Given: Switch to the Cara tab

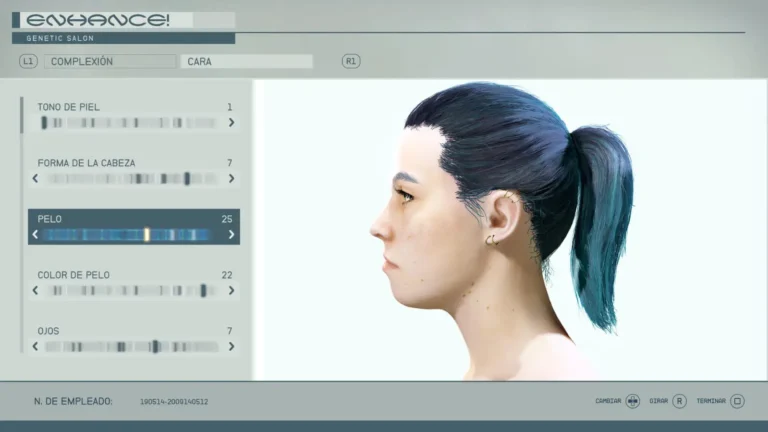Looking at the screenshot, I should pos(247,61).
